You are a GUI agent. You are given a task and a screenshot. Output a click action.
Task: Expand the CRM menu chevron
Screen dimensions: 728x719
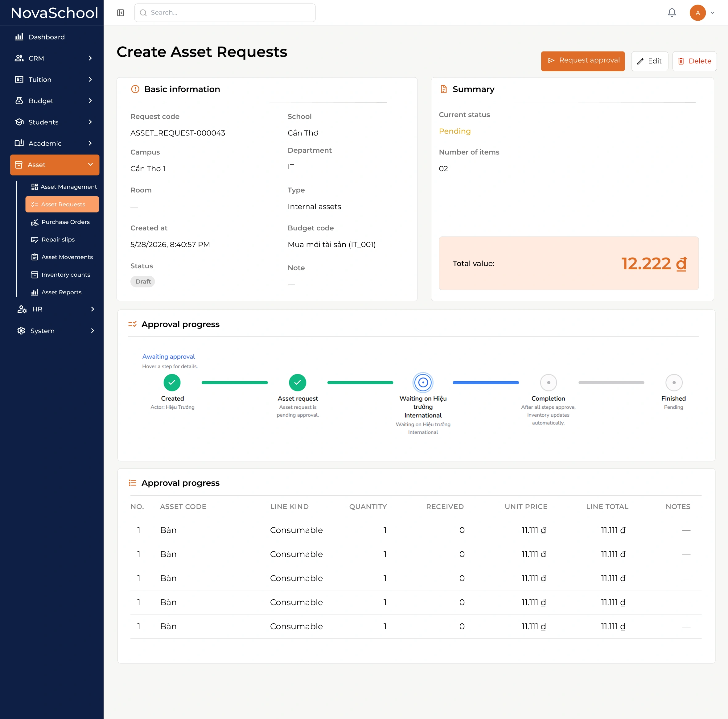[90, 58]
